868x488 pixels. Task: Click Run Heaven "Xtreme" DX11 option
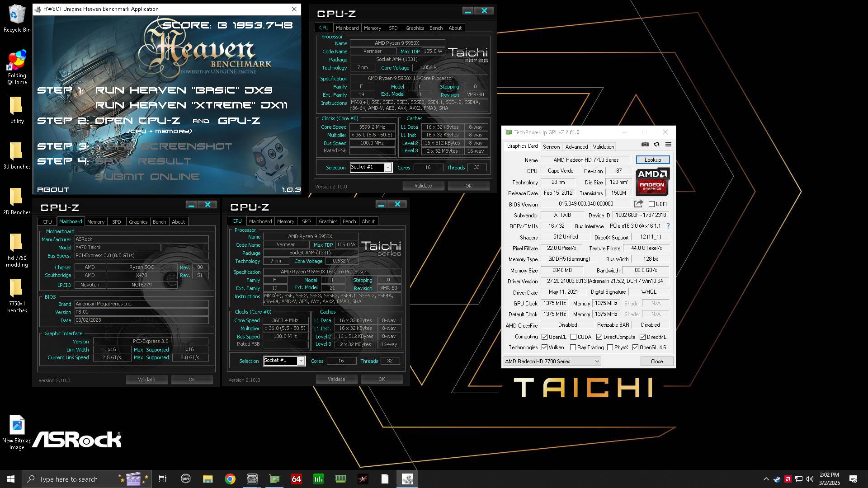(191, 105)
